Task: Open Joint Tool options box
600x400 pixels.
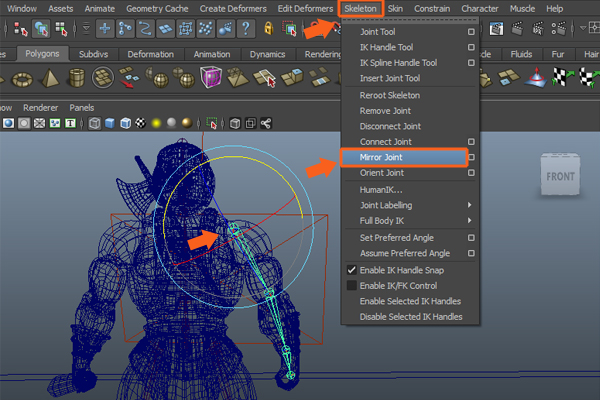Action: click(471, 32)
